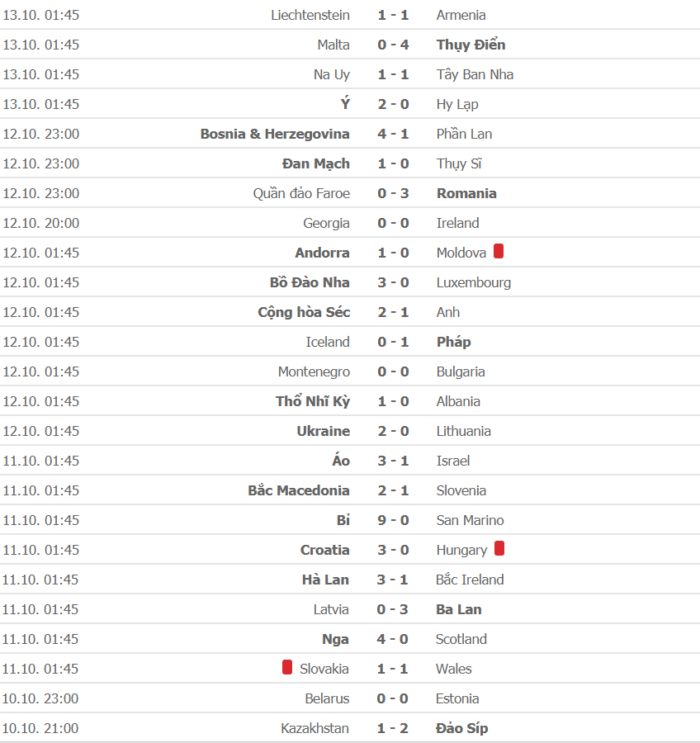The height and width of the screenshot is (743, 700).
Task: Click the Kazakhstan team name
Action: coord(315,728)
